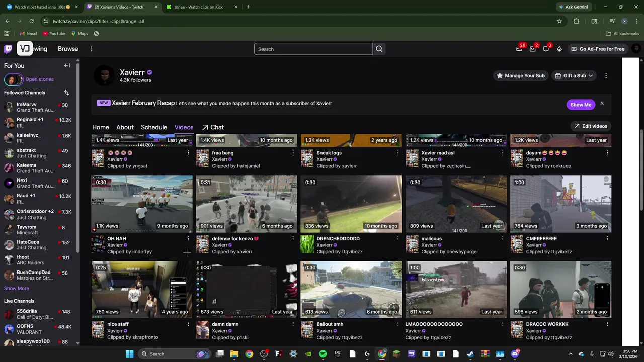The image size is (644, 362).
Task: Open options for Bailout smh clip
Action: coord(398,324)
